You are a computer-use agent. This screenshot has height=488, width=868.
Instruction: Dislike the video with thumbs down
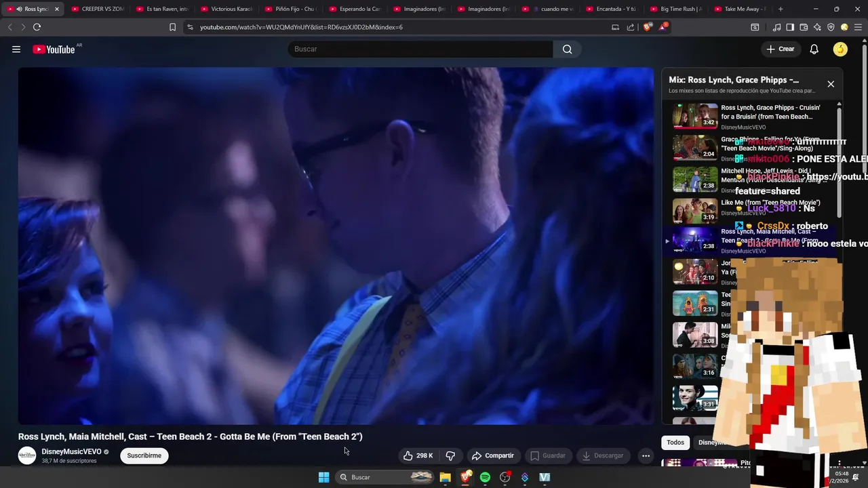(450, 455)
